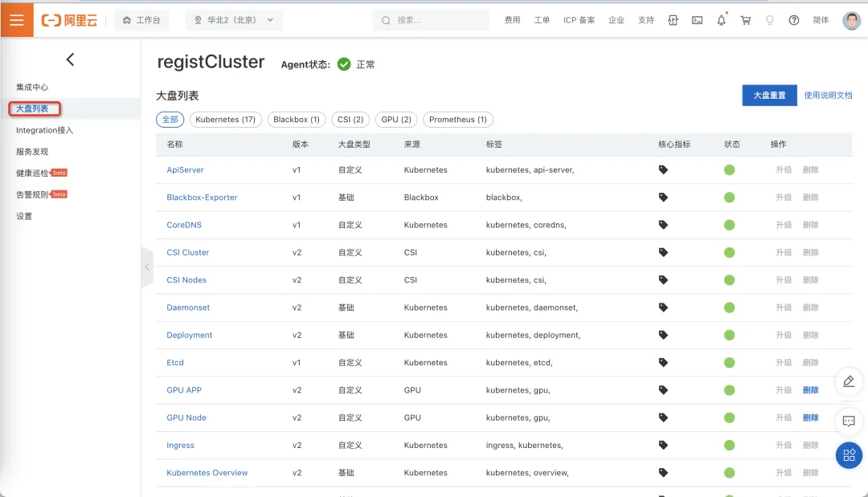This screenshot has width=868, height=497.
Task: Open the notification bell
Action: click(x=721, y=20)
